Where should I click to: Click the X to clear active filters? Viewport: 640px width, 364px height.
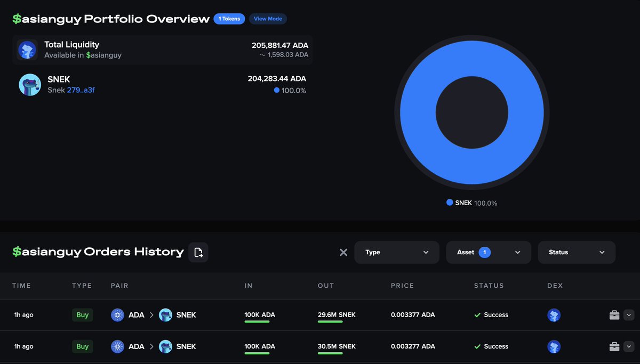click(x=343, y=252)
